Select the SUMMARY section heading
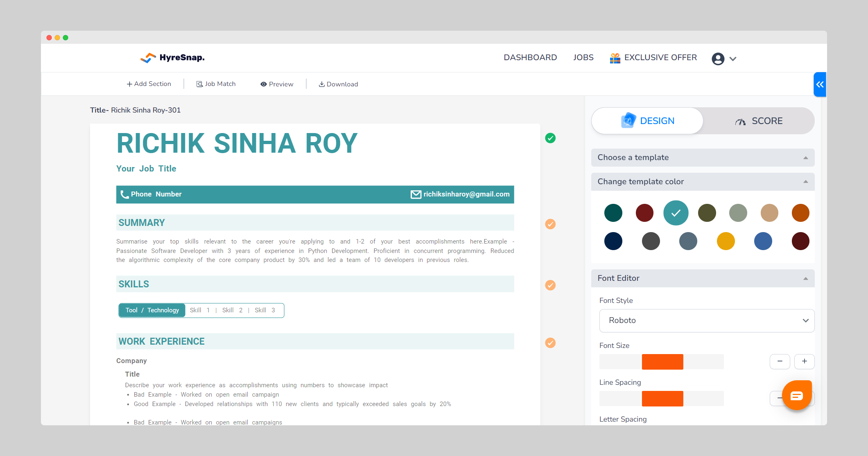This screenshot has height=456, width=868. click(142, 223)
